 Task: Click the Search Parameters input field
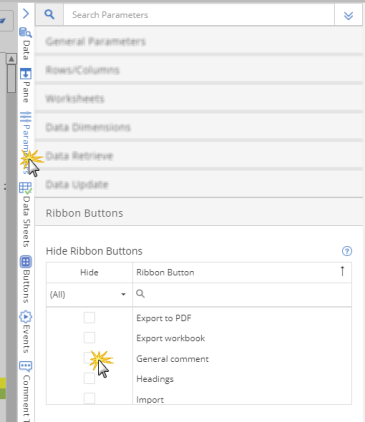click(199, 15)
